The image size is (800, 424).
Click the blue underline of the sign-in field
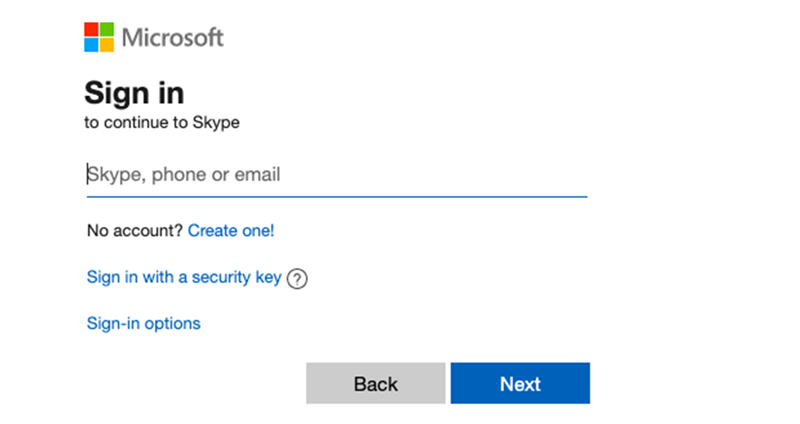[x=336, y=196]
